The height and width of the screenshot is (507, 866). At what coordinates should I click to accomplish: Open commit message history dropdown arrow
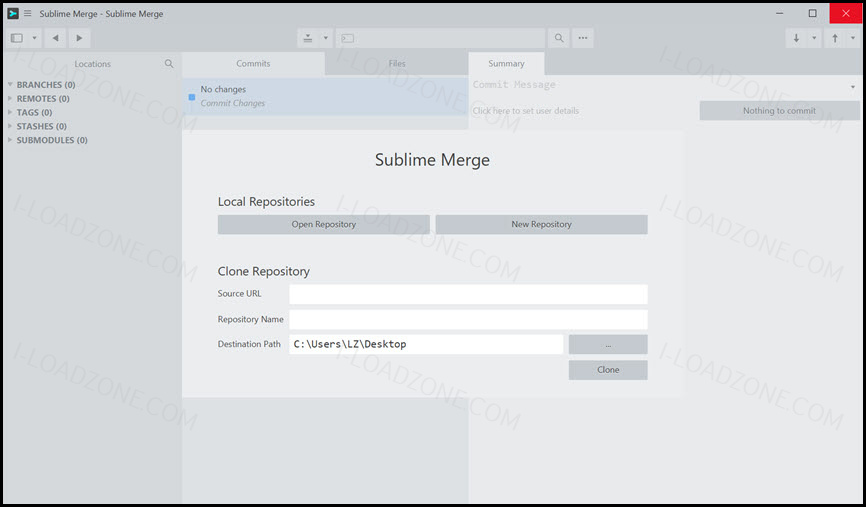coord(853,87)
